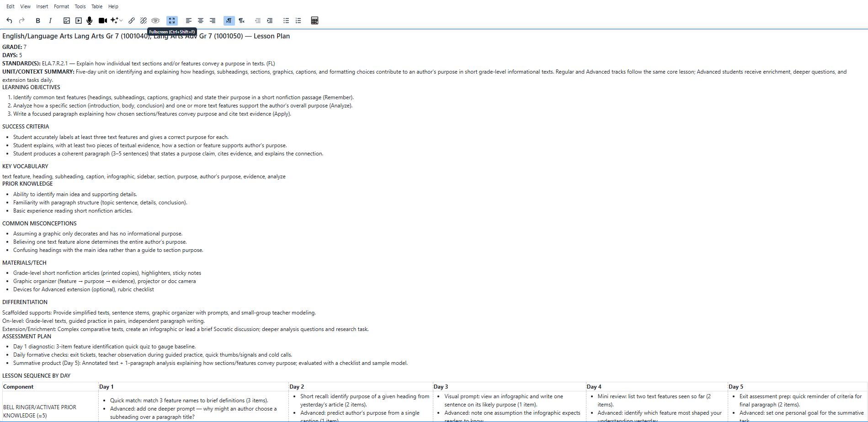Image resolution: width=868 pixels, height=422 pixels.
Task: Create a numbered list
Action: (298, 21)
